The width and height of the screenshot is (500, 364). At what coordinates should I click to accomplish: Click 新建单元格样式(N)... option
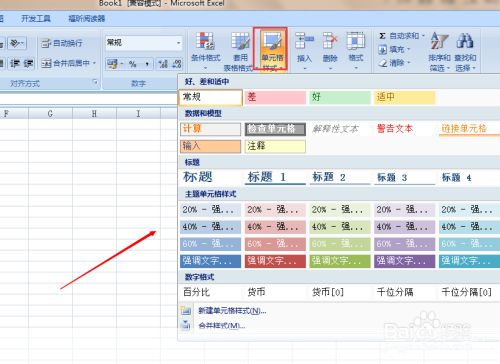(x=232, y=311)
